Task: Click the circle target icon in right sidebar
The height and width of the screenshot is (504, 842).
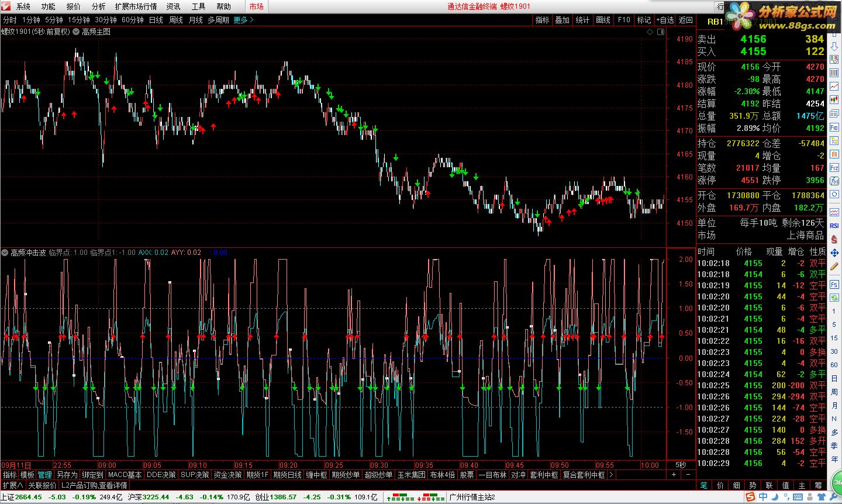Action: click(834, 195)
